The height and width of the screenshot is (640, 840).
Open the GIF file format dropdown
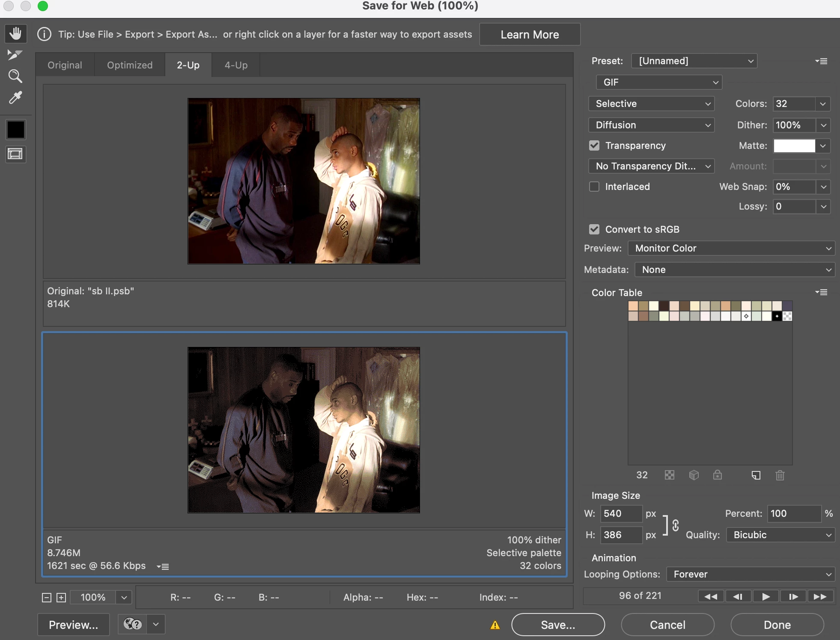(659, 82)
